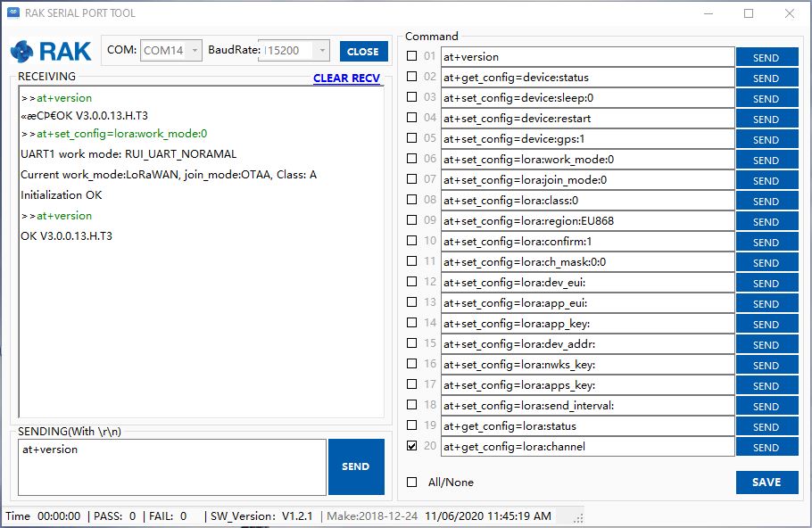Screen dimensions: 812x528
Task: Maximize the RAK Serial Port Tool window
Action: pos(748,13)
